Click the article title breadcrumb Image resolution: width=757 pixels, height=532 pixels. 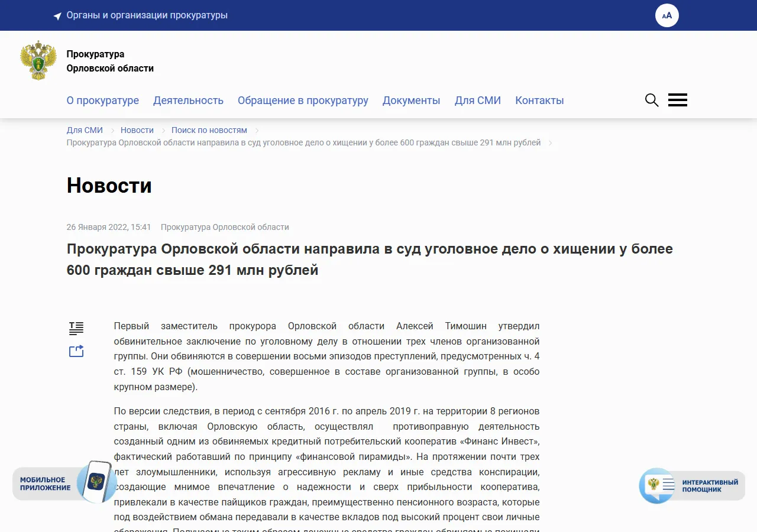[x=303, y=142]
